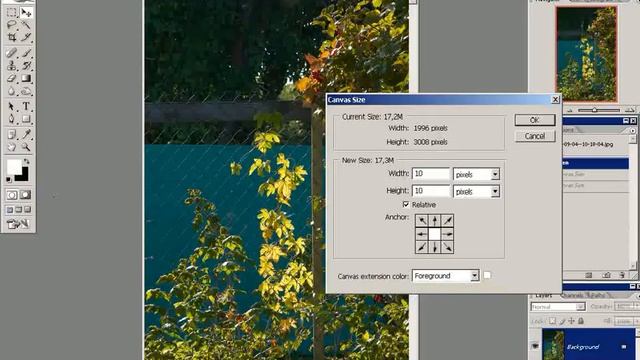Click the Navigator zoom in icon
640x360 pixels.
click(629, 110)
